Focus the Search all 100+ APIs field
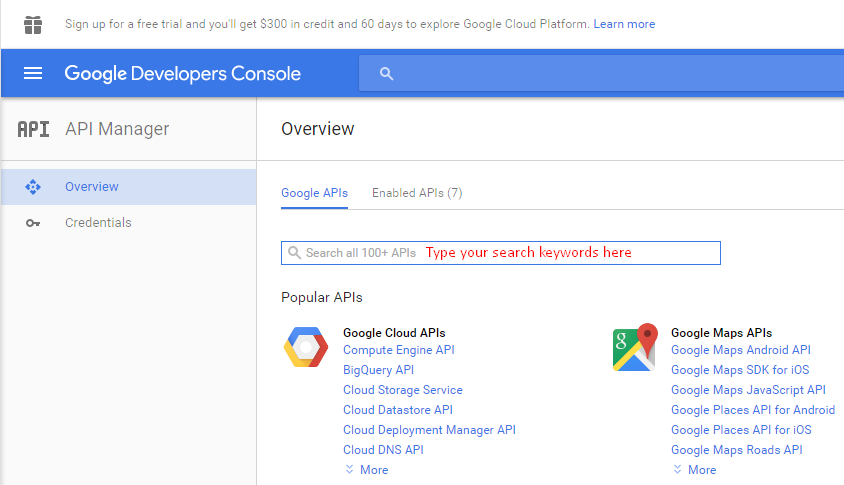Viewport: 844px width, 485px height. [x=501, y=253]
